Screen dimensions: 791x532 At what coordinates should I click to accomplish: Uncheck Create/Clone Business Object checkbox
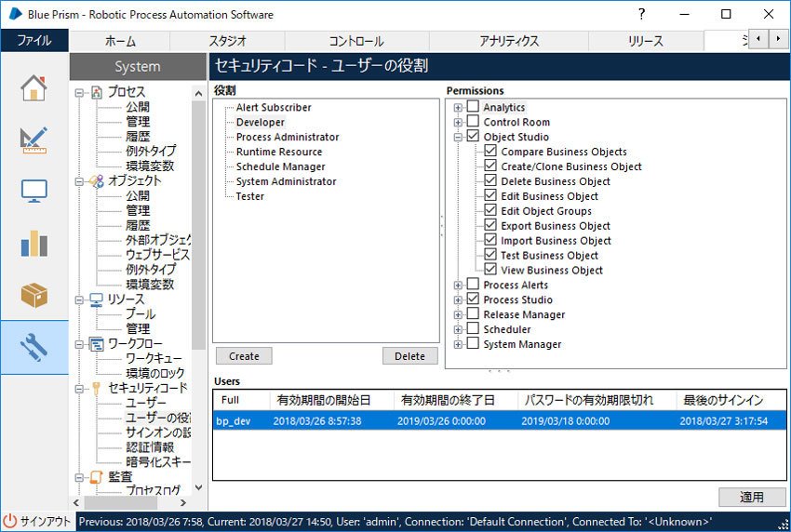490,166
